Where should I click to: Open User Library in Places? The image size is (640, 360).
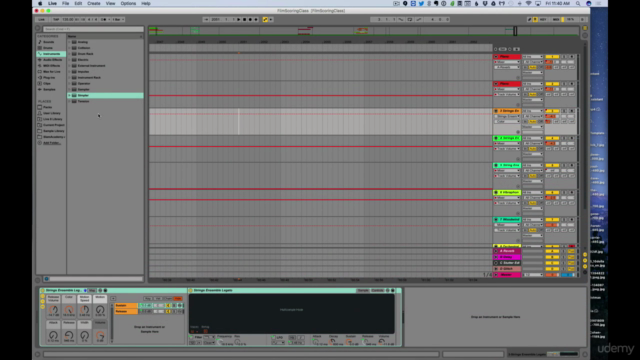coord(51,113)
